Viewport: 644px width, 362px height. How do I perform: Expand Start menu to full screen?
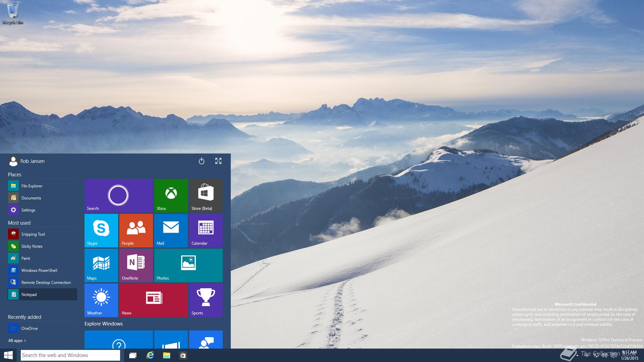pyautogui.click(x=218, y=161)
